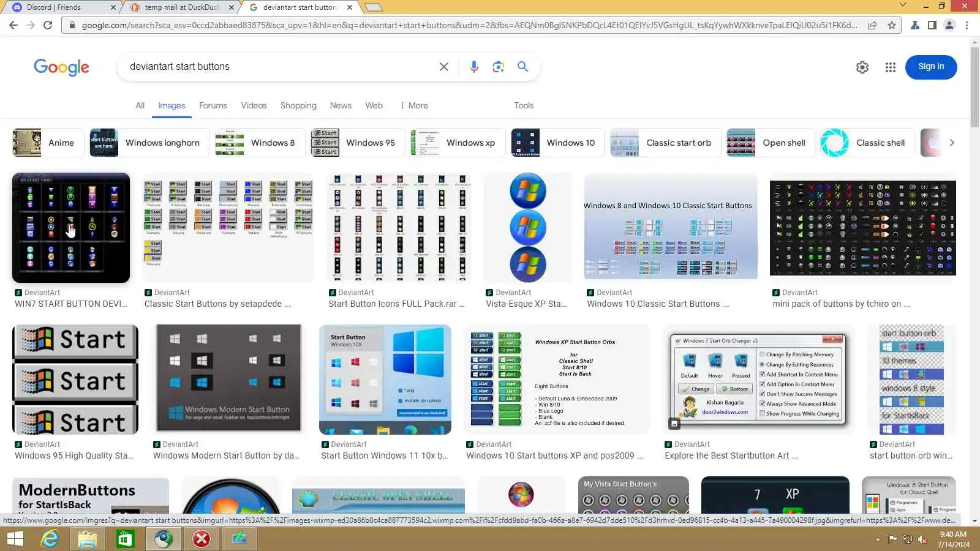This screenshot has height=551, width=980.
Task: Open the Start Button Windows 11 10X image
Action: pos(385,380)
